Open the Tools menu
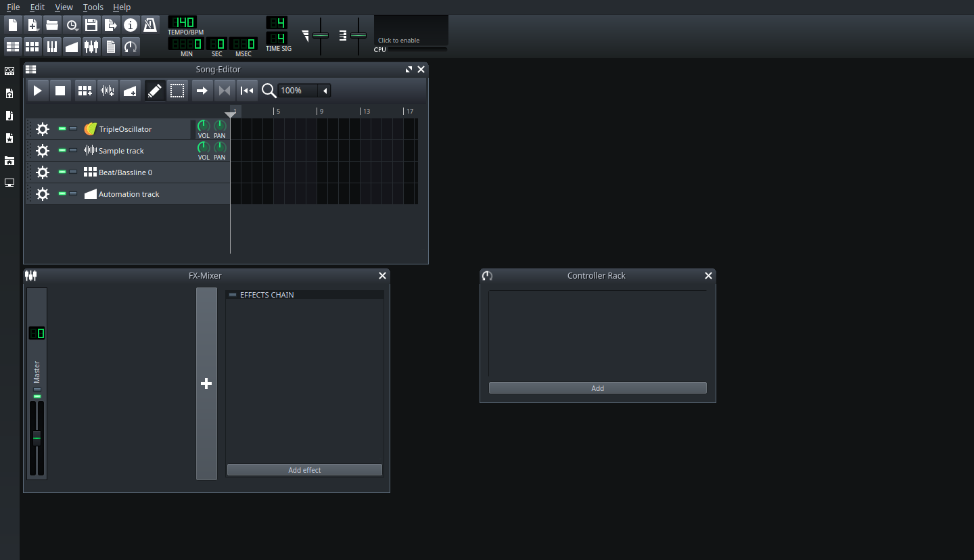Screen dimensions: 974x560 click(x=93, y=7)
